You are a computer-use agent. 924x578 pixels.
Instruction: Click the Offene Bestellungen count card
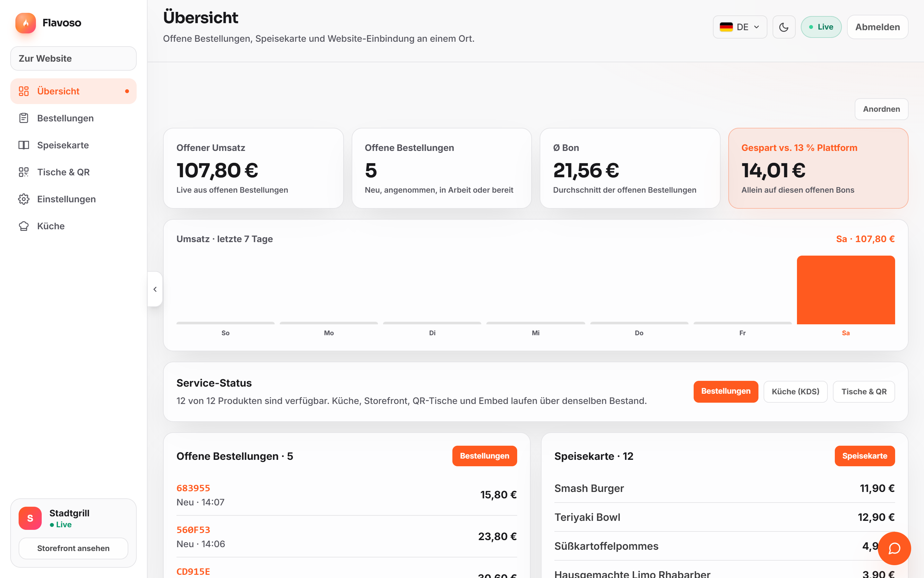point(442,168)
